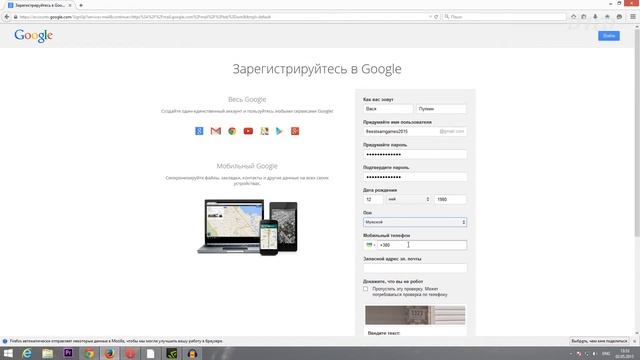Open Firefox chat smiley icon
This screenshot has height=360, width=640.
(x=619, y=17)
